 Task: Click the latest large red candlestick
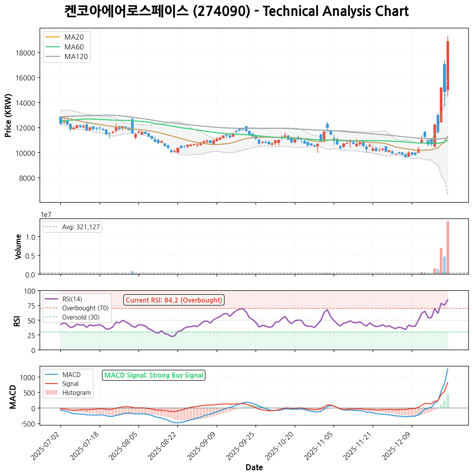tap(448, 65)
